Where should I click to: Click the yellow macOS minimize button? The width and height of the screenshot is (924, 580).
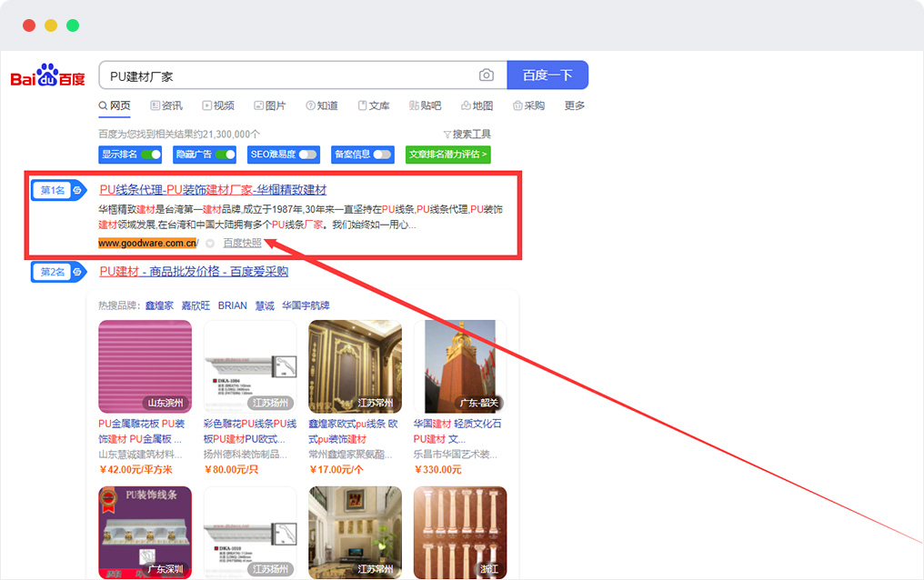51,25
